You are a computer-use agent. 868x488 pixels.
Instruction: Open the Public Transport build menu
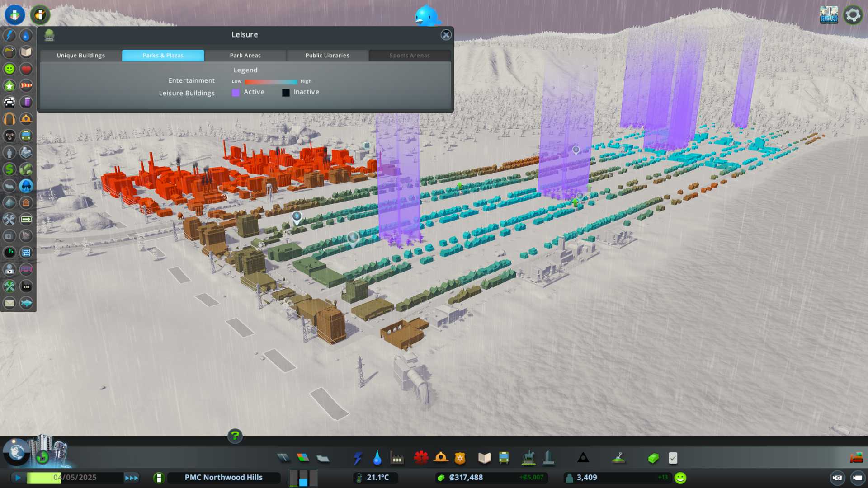pos(504,458)
